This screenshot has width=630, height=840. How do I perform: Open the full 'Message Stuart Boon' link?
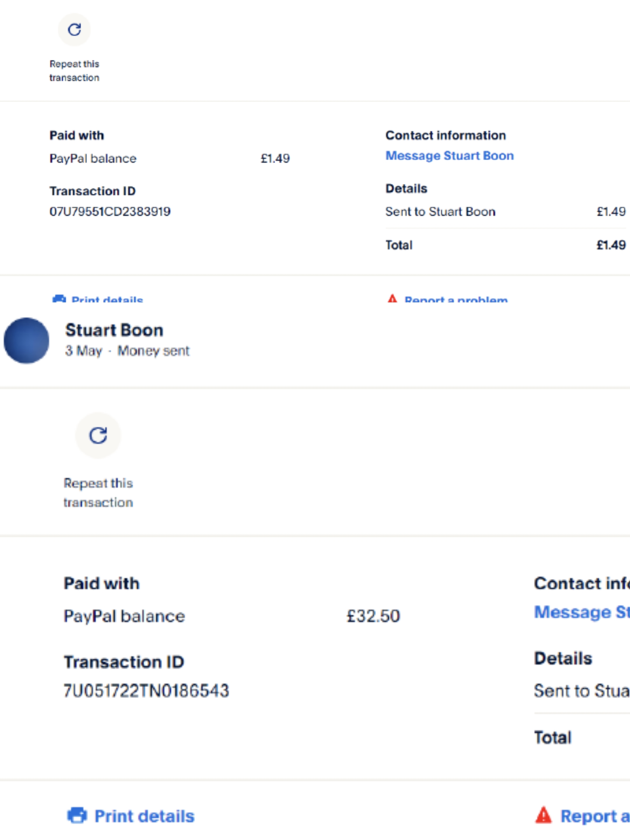(450, 156)
